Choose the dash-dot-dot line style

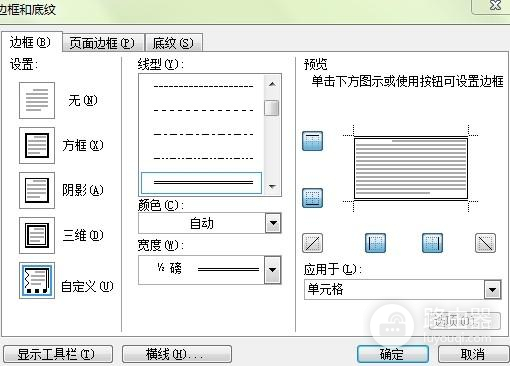coord(203,158)
